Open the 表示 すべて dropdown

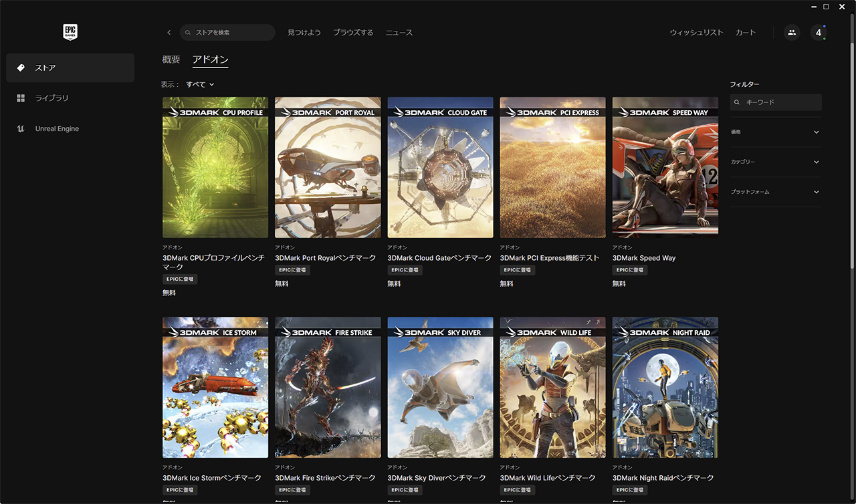point(200,85)
